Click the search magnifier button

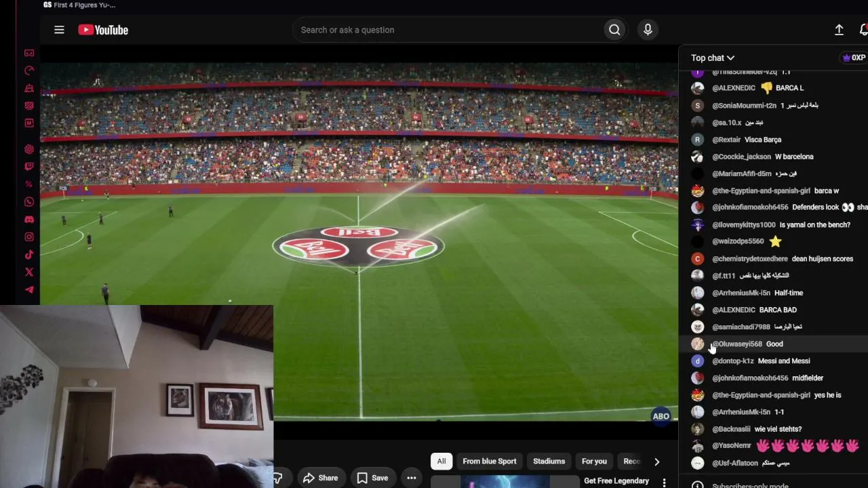614,30
